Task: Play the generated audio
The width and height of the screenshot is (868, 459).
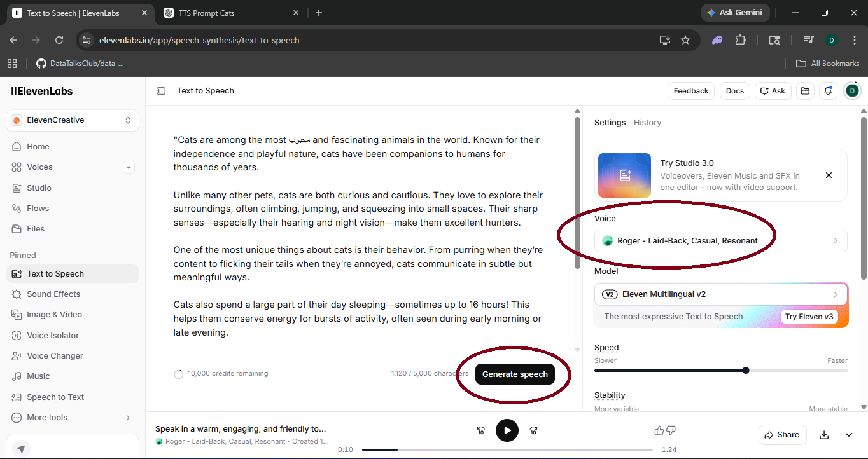Action: (507, 430)
